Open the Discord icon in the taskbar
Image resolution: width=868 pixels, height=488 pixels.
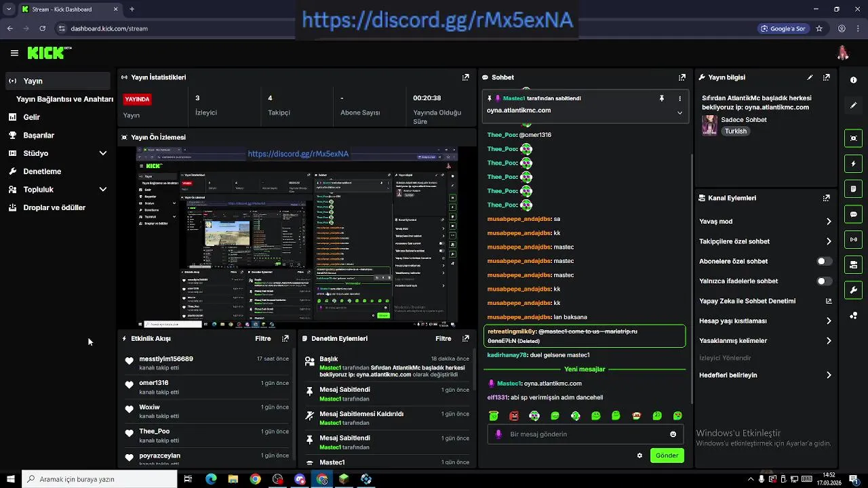click(x=300, y=479)
